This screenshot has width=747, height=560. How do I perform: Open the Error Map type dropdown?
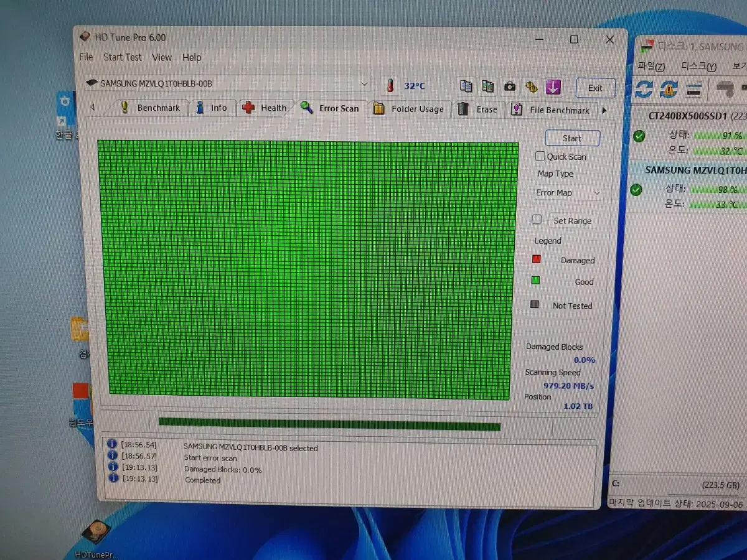[x=568, y=193]
